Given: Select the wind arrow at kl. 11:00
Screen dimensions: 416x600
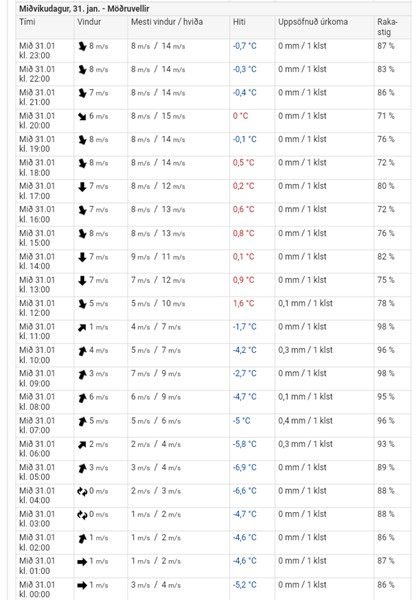Looking at the screenshot, I should click(82, 328).
